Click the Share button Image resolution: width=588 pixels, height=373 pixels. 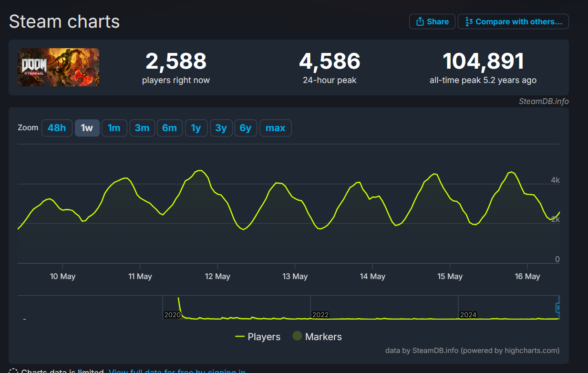pos(432,21)
